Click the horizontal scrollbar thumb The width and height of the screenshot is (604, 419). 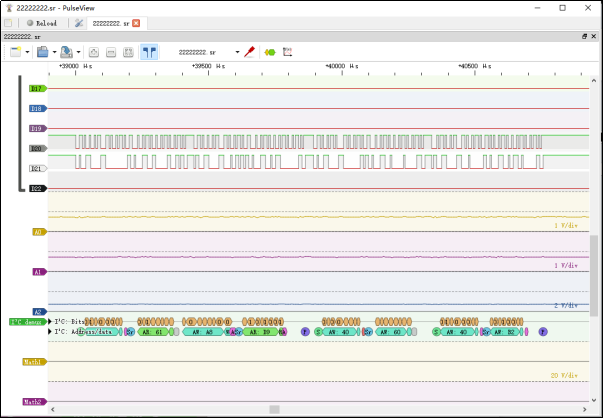pyautogui.click(x=275, y=409)
